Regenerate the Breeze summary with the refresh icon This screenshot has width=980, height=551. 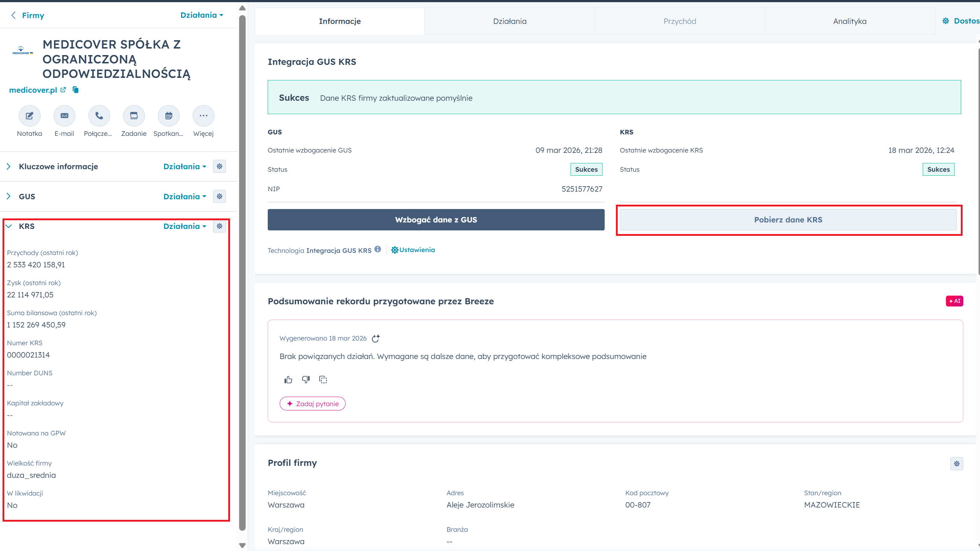tap(375, 338)
